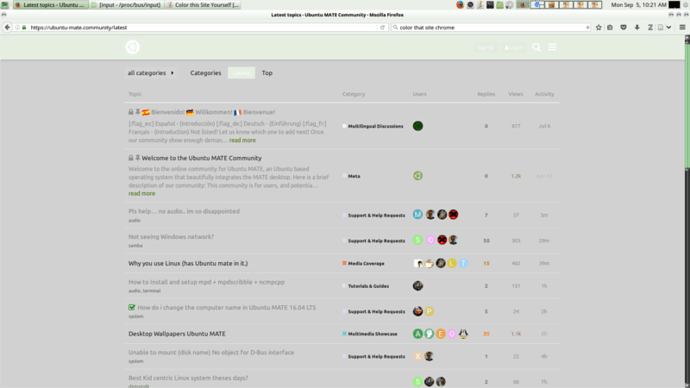This screenshot has width=690, height=388.
Task: Expand the all categories dropdown
Action: click(x=150, y=73)
